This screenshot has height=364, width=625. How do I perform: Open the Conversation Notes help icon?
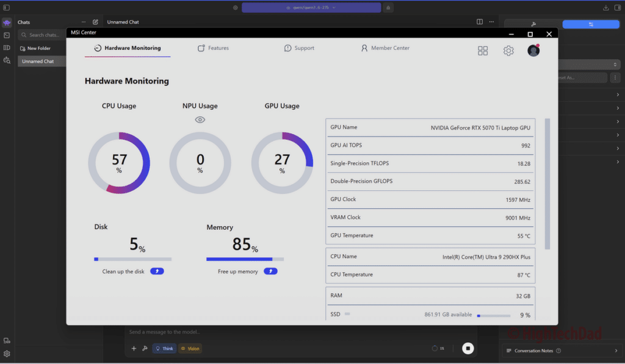(x=558, y=351)
